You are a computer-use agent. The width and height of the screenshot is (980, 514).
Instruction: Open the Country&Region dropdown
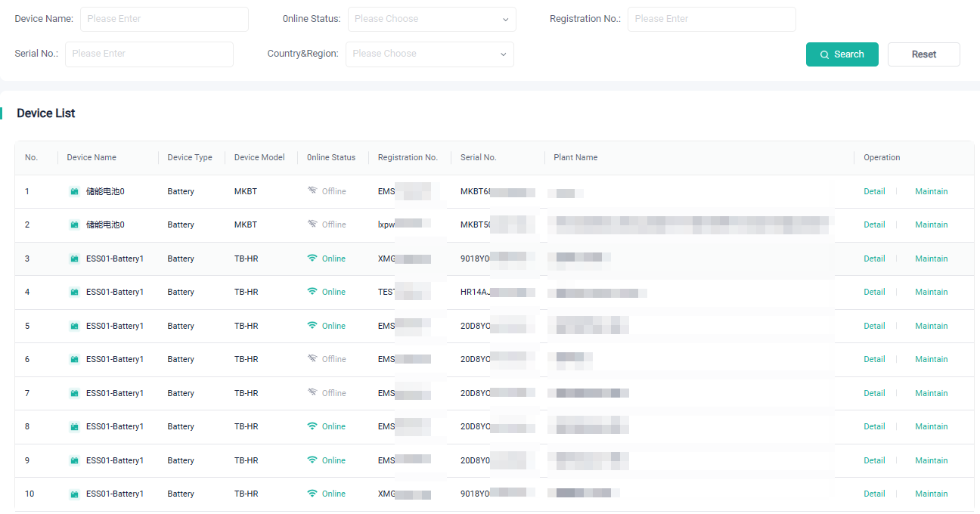click(430, 54)
